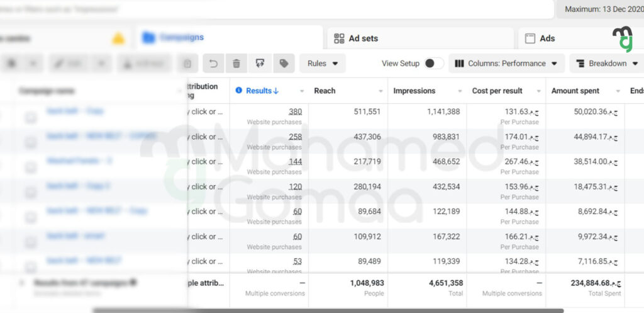Click the trash delete icon
The height and width of the screenshot is (313, 644).
pos(236,64)
